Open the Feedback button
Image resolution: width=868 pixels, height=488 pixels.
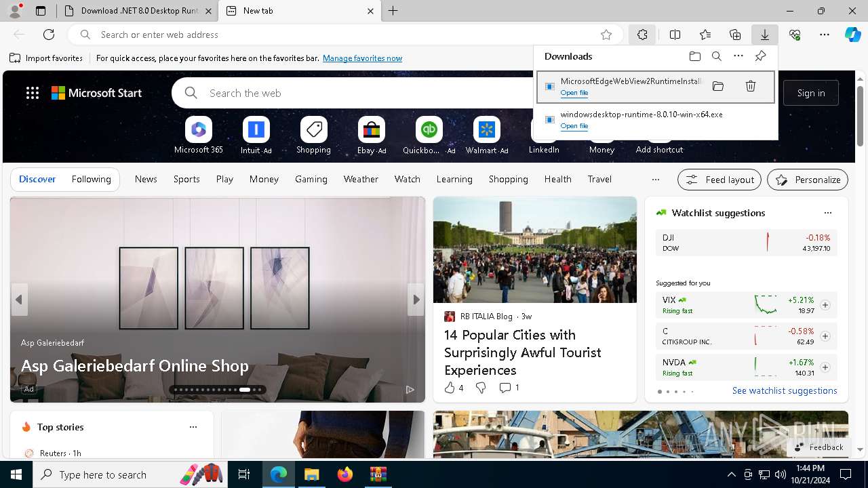(x=818, y=447)
